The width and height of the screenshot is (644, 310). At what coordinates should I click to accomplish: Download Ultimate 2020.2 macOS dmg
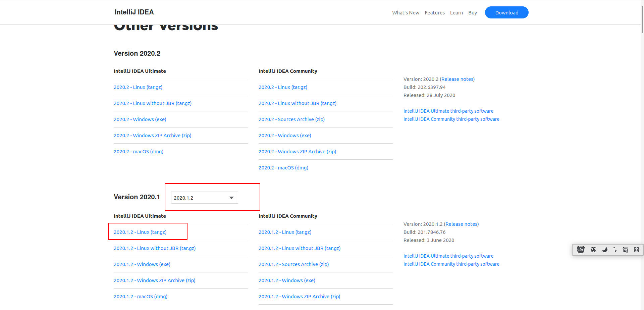139,152
